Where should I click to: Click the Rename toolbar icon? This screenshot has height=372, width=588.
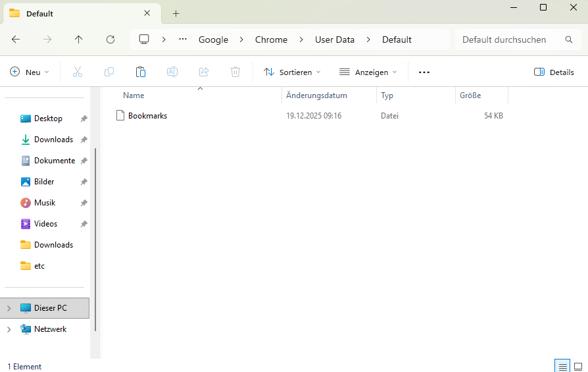click(x=172, y=72)
